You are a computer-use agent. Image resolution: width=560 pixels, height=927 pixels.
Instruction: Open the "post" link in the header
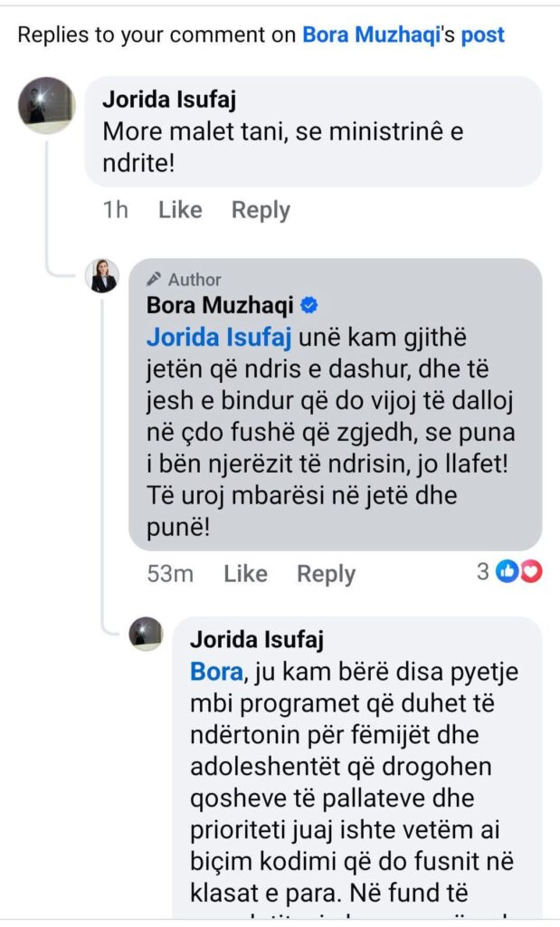(x=482, y=35)
